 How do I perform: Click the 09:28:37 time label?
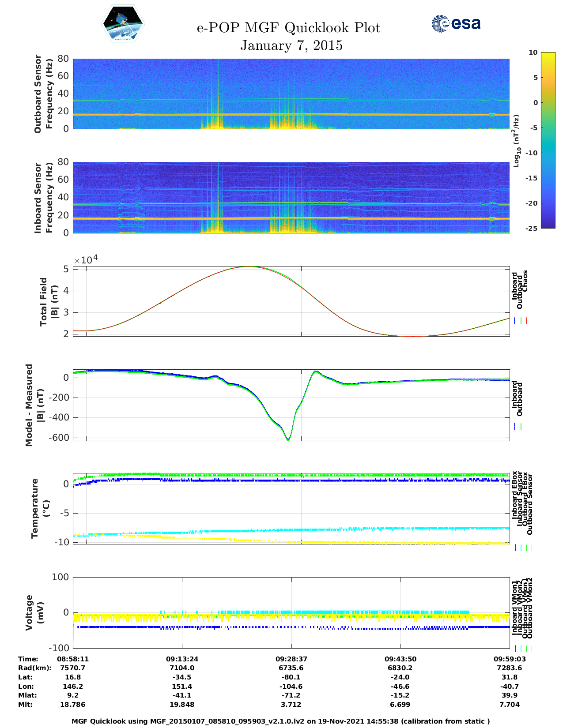pos(291,659)
